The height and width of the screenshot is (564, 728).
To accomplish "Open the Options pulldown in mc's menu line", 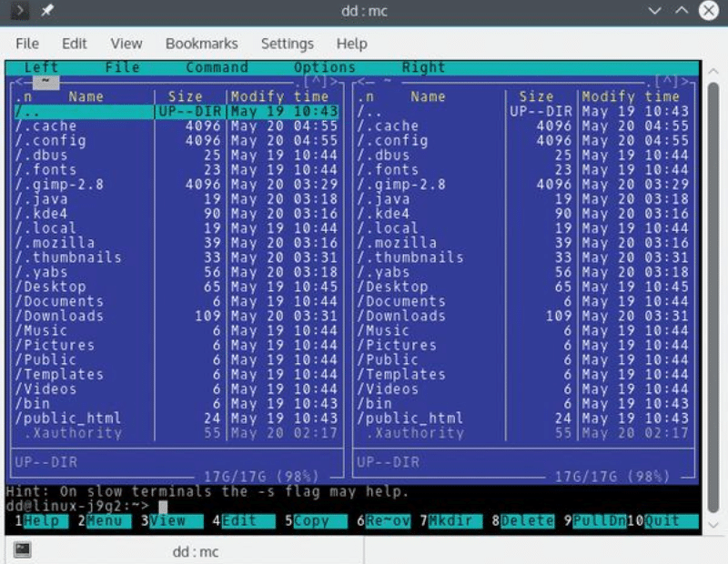I will pyautogui.click(x=325, y=66).
